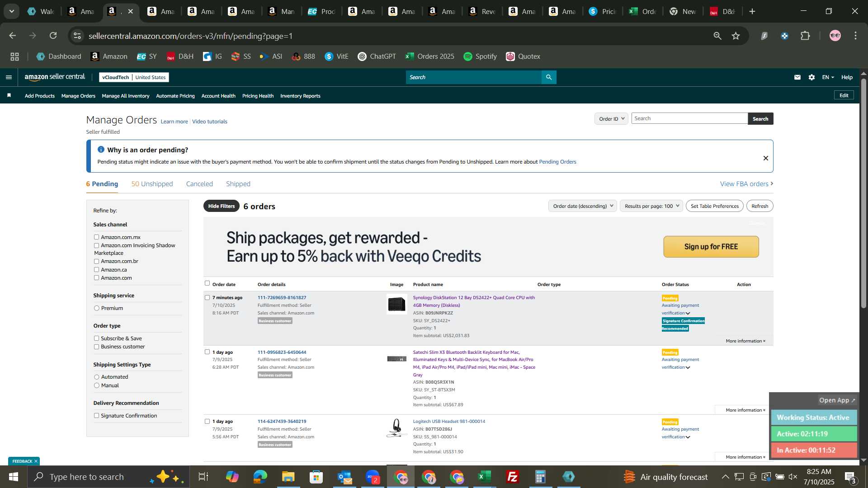Switch to the Canceled tab

[x=199, y=184]
